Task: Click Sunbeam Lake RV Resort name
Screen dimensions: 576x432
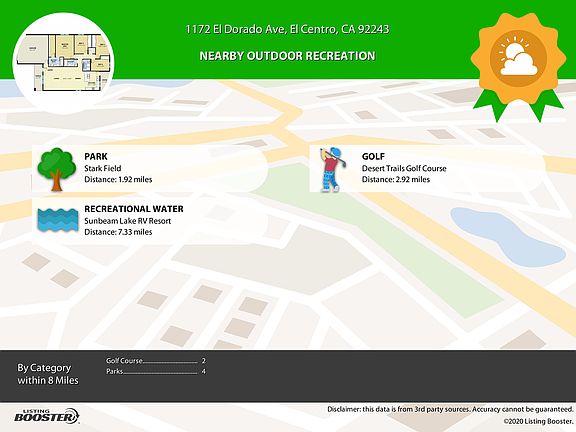Action: [127, 221]
